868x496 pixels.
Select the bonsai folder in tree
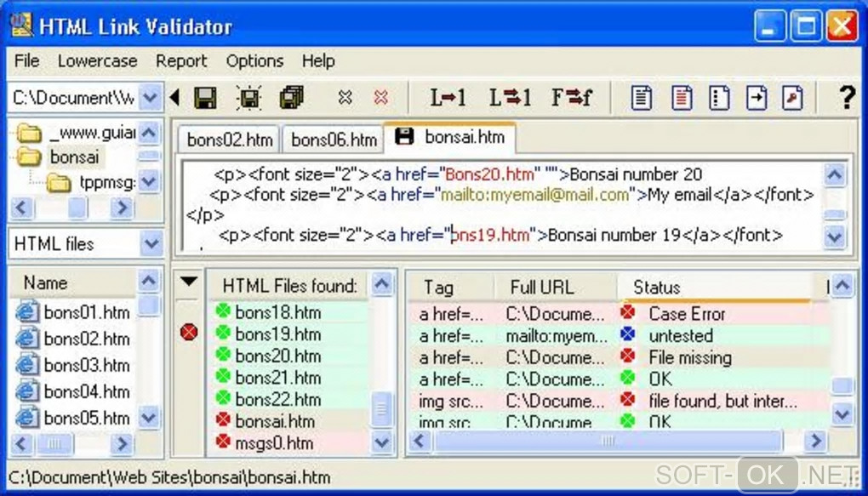[60, 157]
